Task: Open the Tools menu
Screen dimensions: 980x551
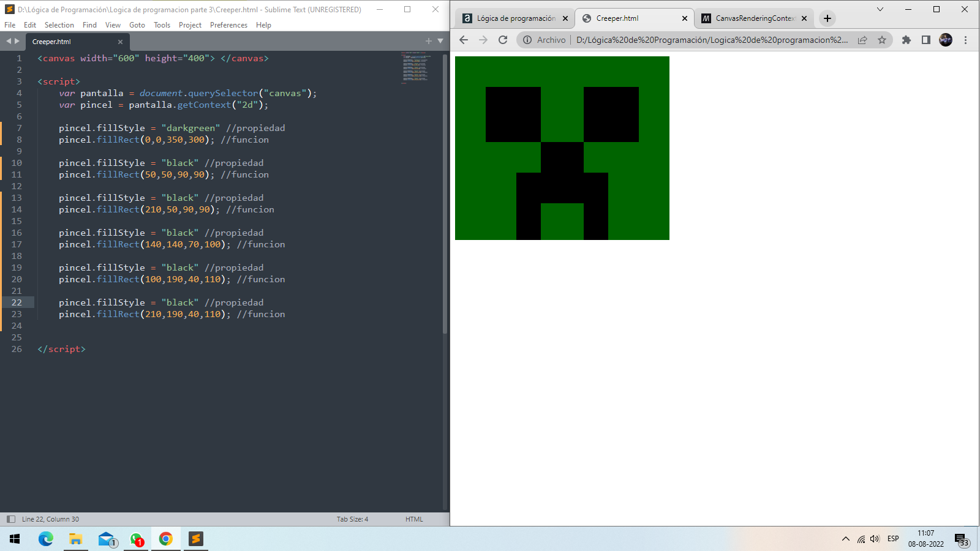Action: tap(162, 25)
